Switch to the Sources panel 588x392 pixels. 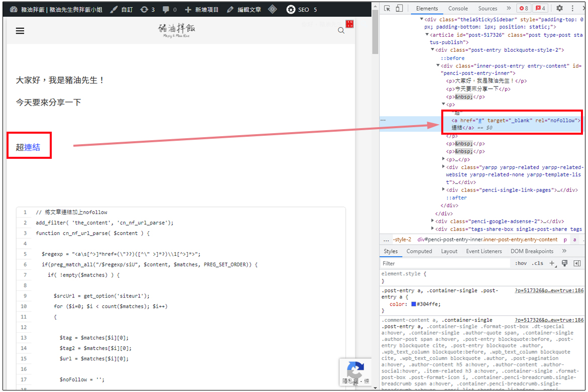click(x=487, y=8)
